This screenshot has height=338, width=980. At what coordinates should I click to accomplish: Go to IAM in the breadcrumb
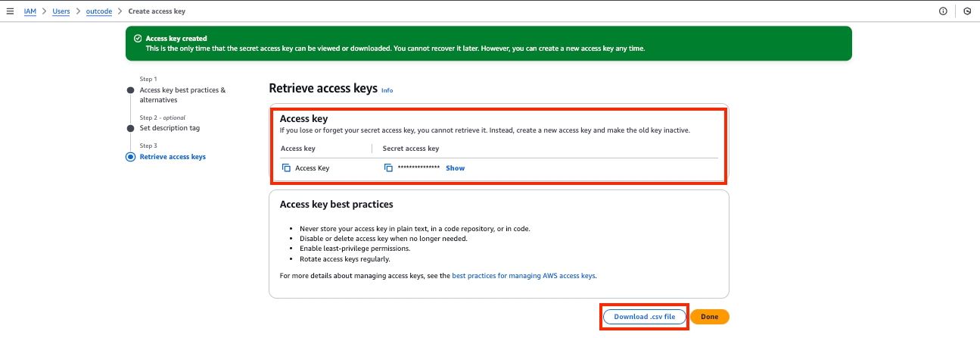coord(30,11)
